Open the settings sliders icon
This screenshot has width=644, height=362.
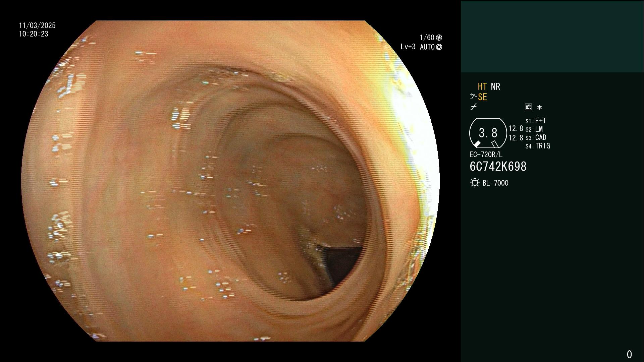528,107
